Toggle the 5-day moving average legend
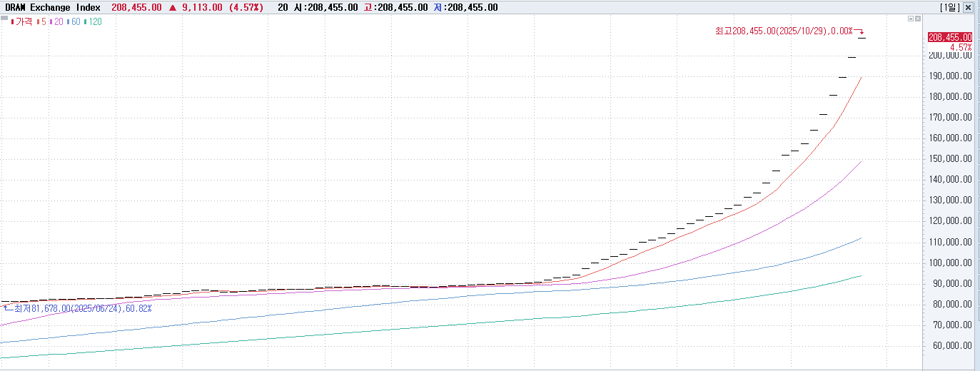This screenshot has height=371, width=980. pyautogui.click(x=41, y=21)
